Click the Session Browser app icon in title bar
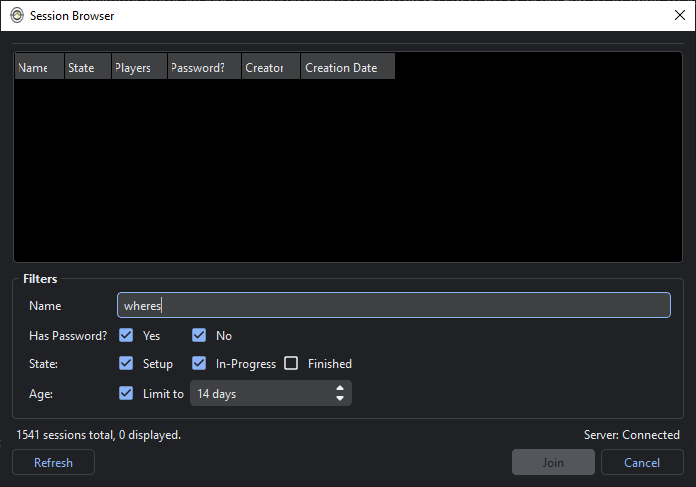 coord(17,16)
